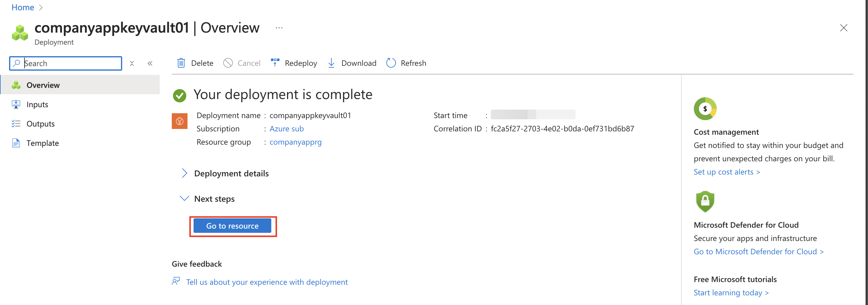The height and width of the screenshot is (305, 868).
Task: Click the orange Key Vault icon
Action: click(x=180, y=121)
